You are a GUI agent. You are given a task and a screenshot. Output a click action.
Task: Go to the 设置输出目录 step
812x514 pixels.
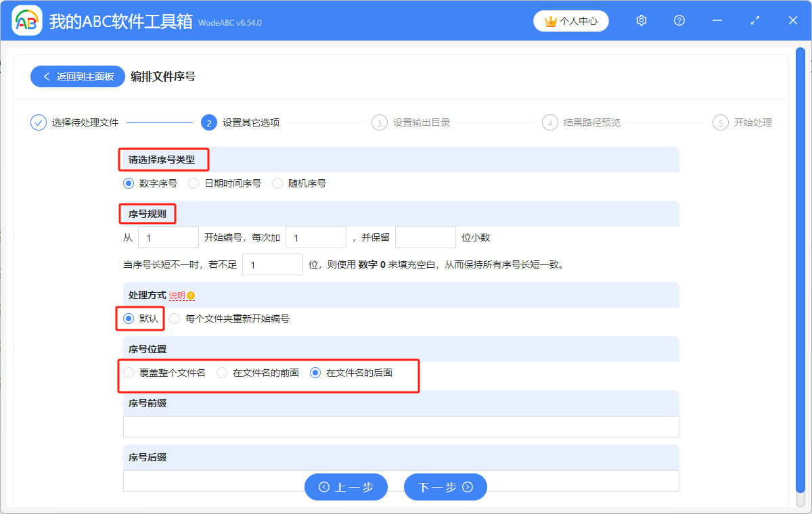point(421,122)
